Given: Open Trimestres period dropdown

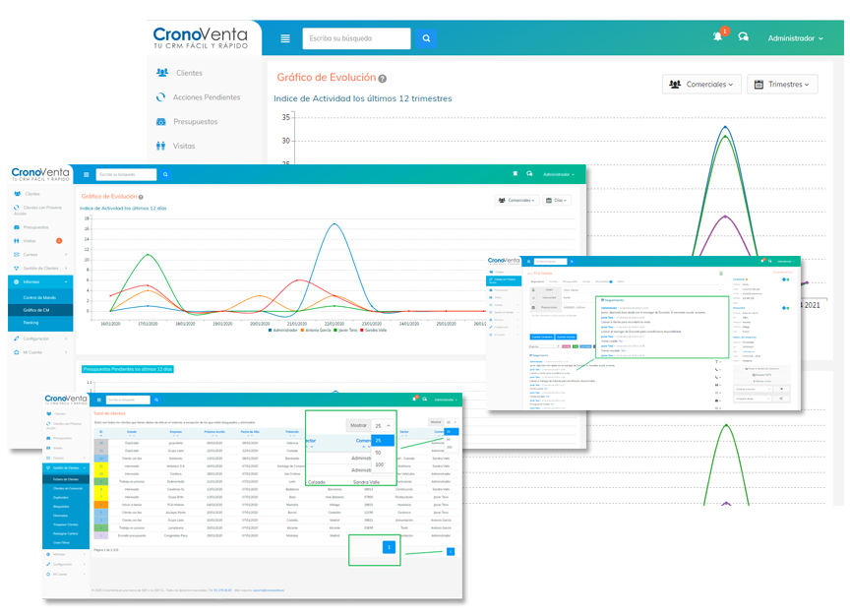Looking at the screenshot, I should tap(782, 84).
